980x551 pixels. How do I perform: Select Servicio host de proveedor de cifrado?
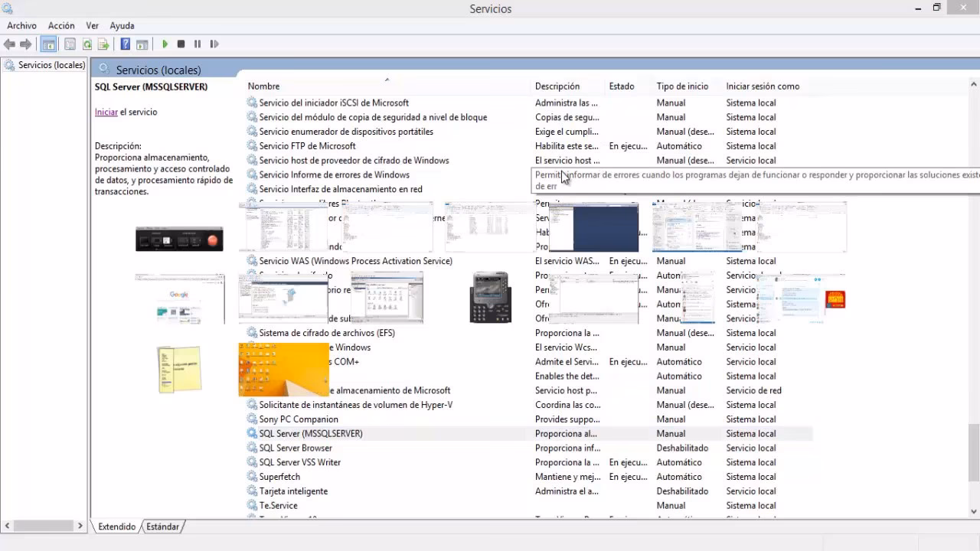(354, 161)
